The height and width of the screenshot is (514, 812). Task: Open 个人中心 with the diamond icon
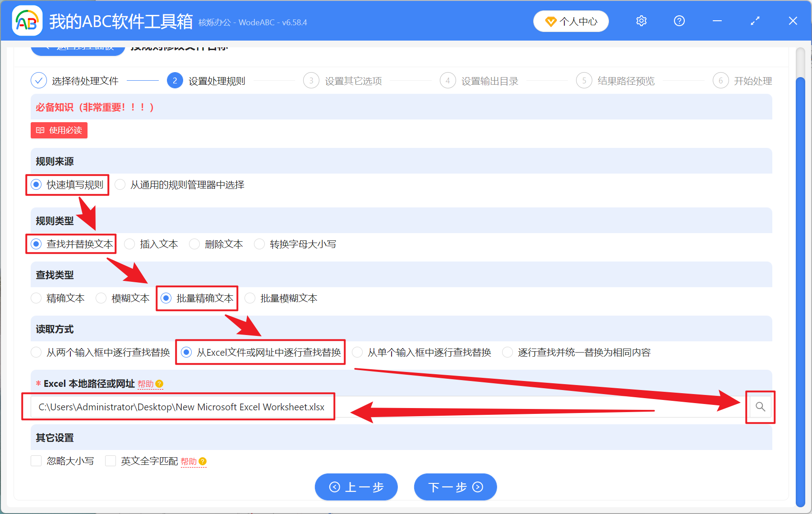571,21
